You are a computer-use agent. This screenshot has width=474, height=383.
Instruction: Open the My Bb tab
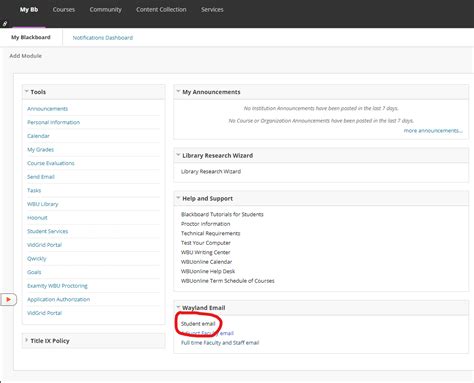[x=29, y=10]
